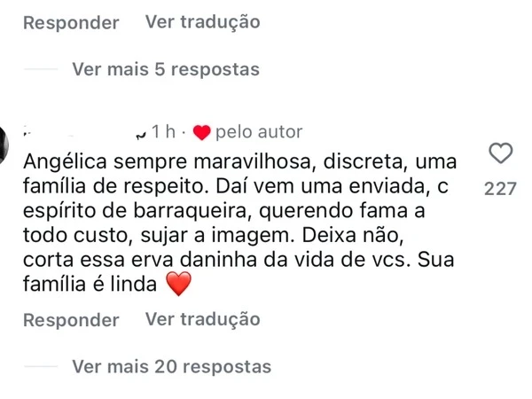
Task: Click the red heart emoji ending the comment
Action: (179, 285)
